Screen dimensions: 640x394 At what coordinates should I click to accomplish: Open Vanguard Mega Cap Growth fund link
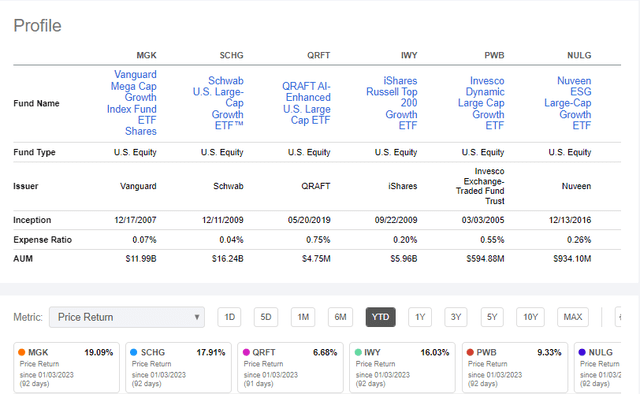[x=132, y=103]
